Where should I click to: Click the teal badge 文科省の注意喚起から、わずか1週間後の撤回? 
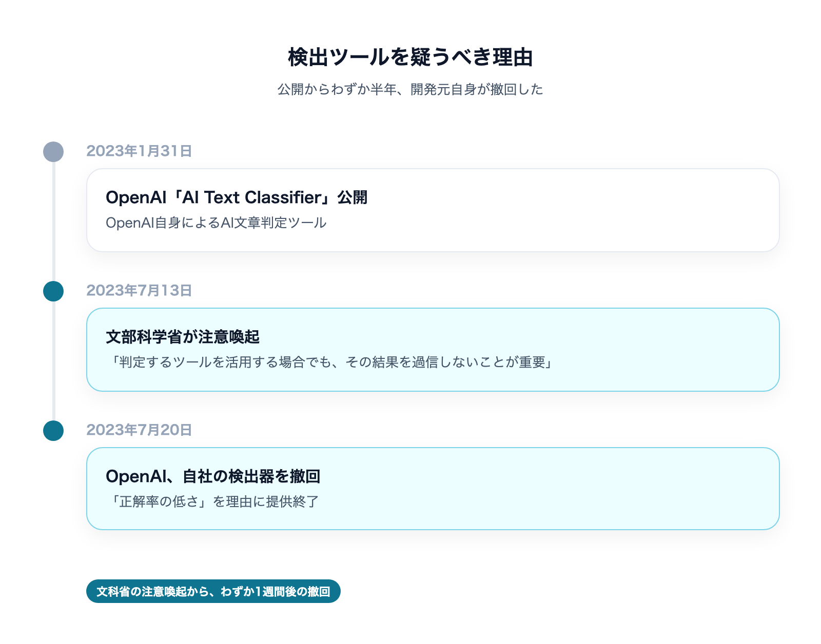pos(213,591)
